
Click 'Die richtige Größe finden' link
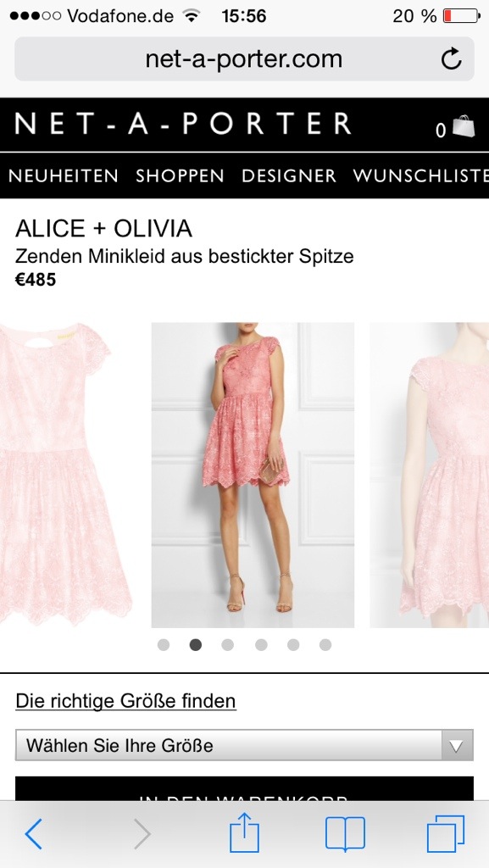[125, 701]
